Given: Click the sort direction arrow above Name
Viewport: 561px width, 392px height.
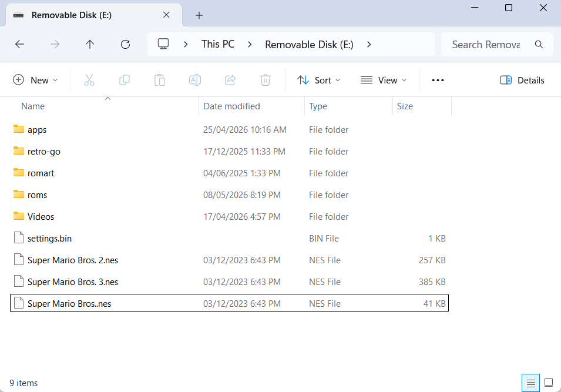Looking at the screenshot, I should (108, 99).
